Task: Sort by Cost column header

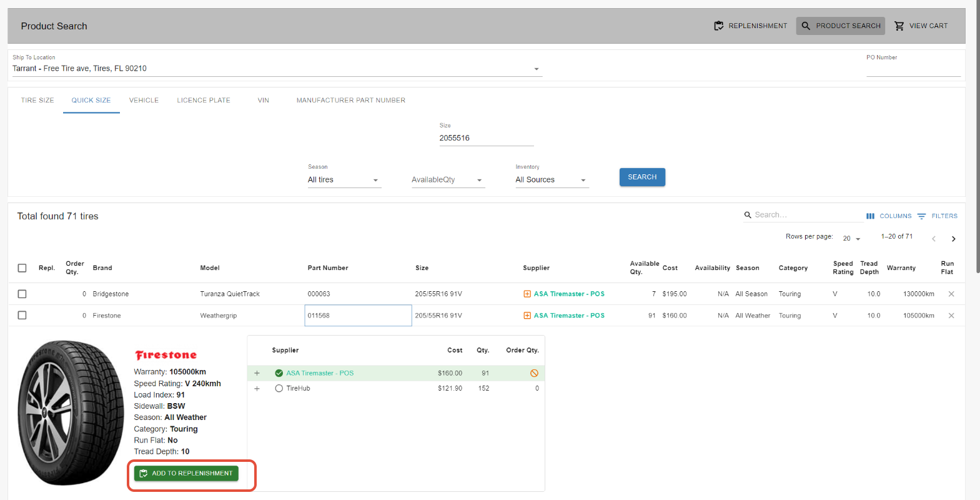Action: (670, 268)
